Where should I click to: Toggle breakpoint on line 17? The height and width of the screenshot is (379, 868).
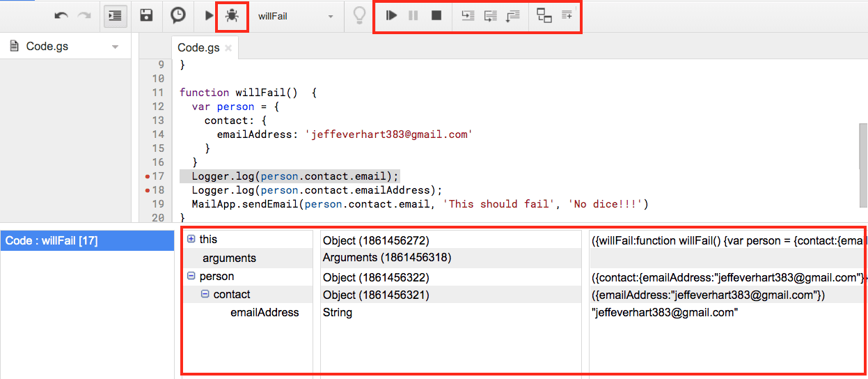pyautogui.click(x=148, y=176)
